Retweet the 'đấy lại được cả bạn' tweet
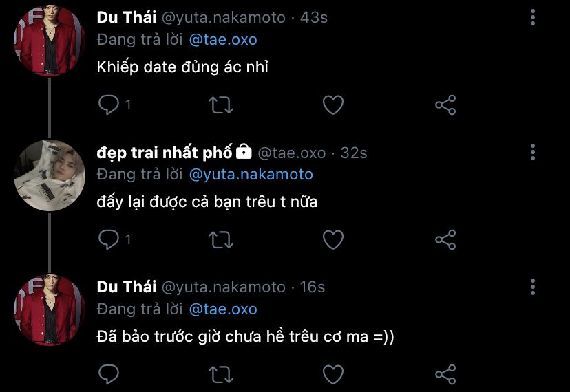 point(221,239)
